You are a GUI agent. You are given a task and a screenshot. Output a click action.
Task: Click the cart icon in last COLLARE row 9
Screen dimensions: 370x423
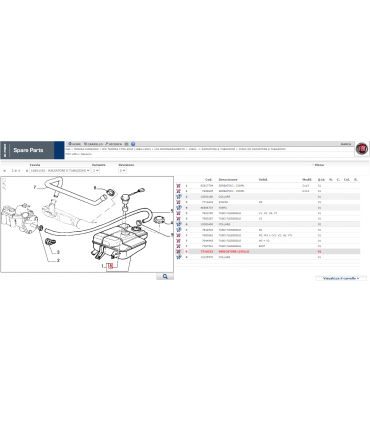point(178,257)
